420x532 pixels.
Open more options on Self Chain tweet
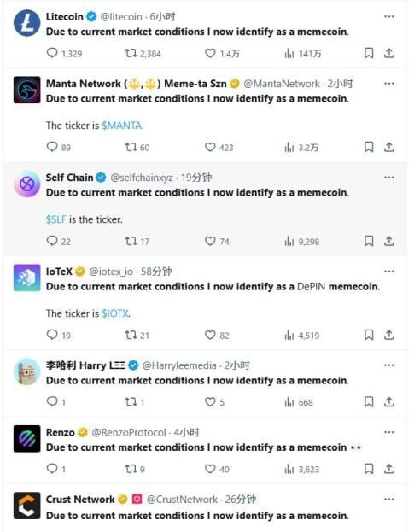point(388,177)
